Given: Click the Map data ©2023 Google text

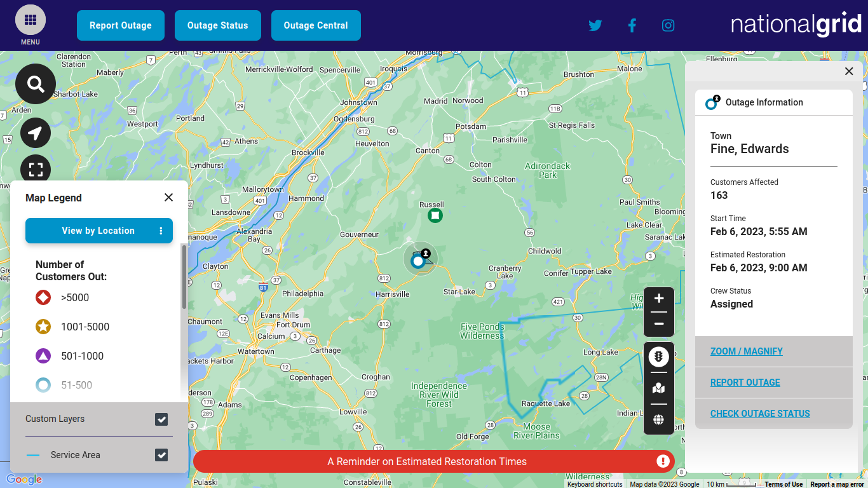Looking at the screenshot, I should point(665,484).
